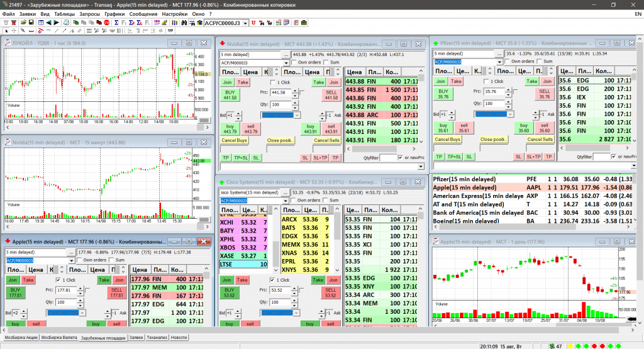Switch to МосБиржа Акции tab

pos(21,338)
